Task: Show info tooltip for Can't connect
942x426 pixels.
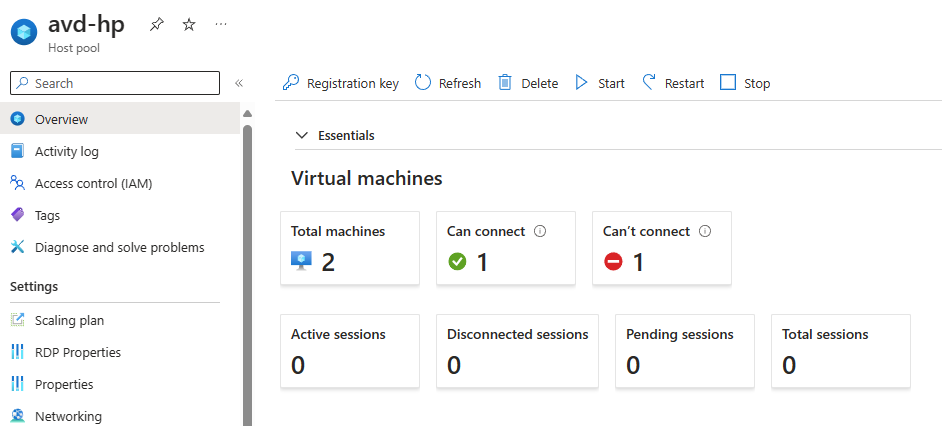Action: click(705, 231)
